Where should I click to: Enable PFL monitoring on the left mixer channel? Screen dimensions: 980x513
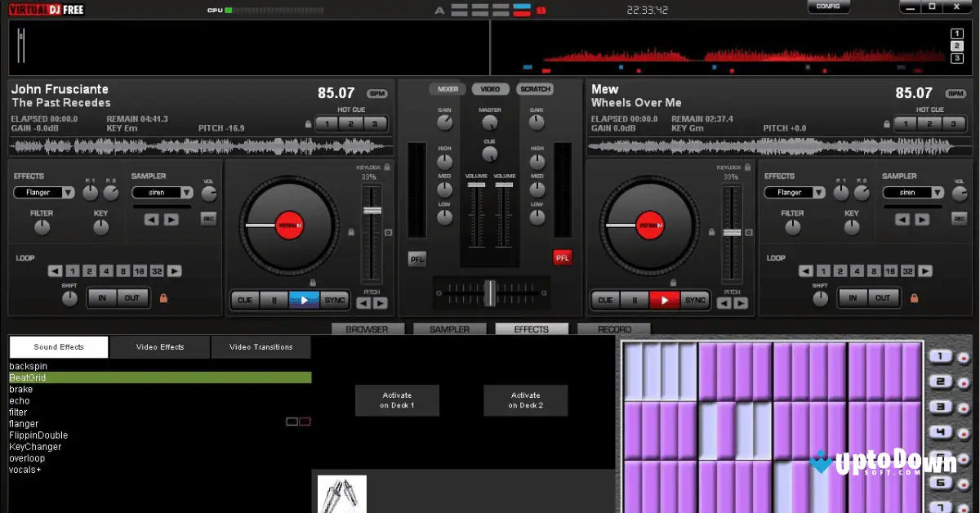[x=416, y=259]
